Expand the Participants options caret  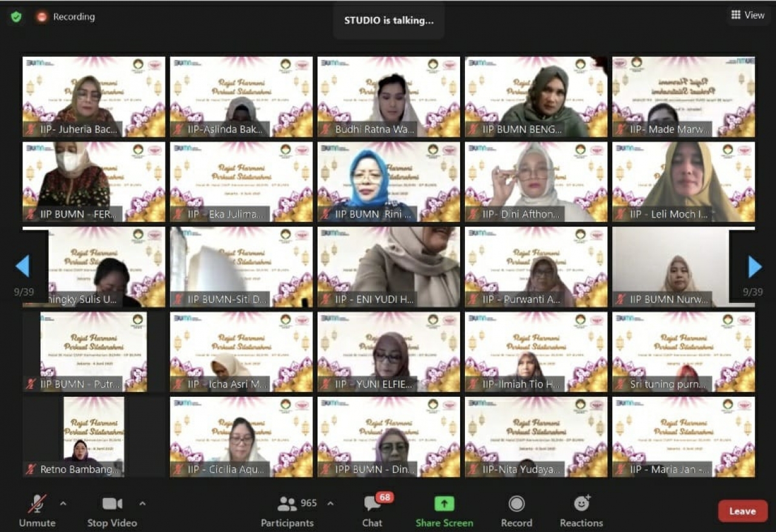pos(330,503)
